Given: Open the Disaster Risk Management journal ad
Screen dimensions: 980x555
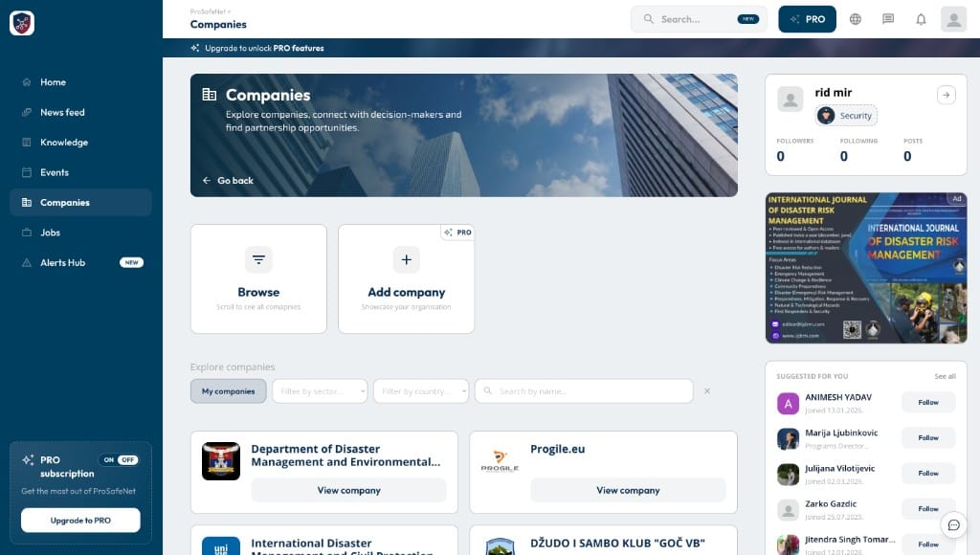Looking at the screenshot, I should coord(865,268).
